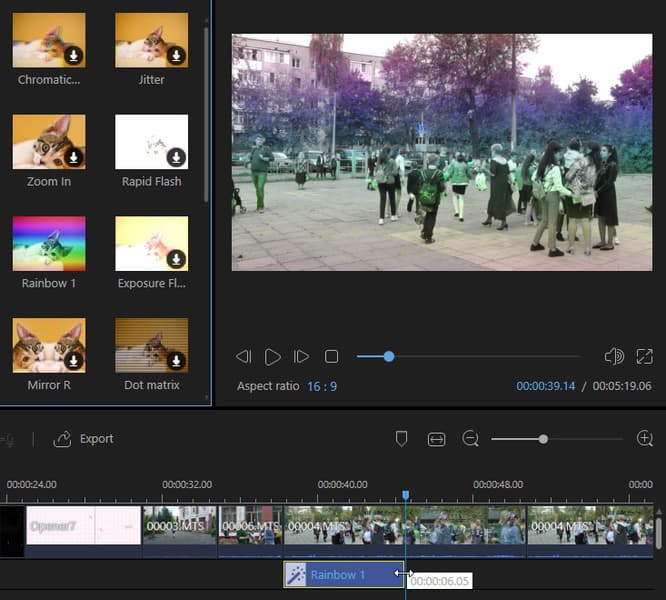The width and height of the screenshot is (666, 600).
Task: Click the zoom out timeline icon
Action: tap(471, 439)
